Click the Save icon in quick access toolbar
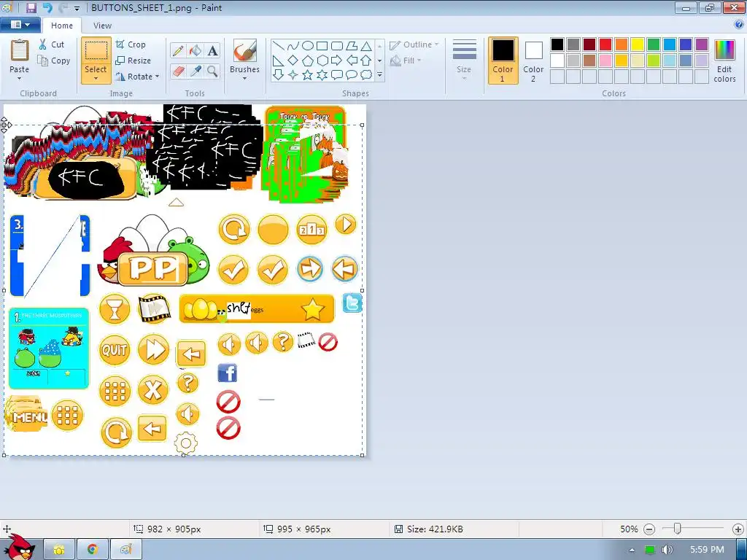747x560 pixels. pos(31,7)
